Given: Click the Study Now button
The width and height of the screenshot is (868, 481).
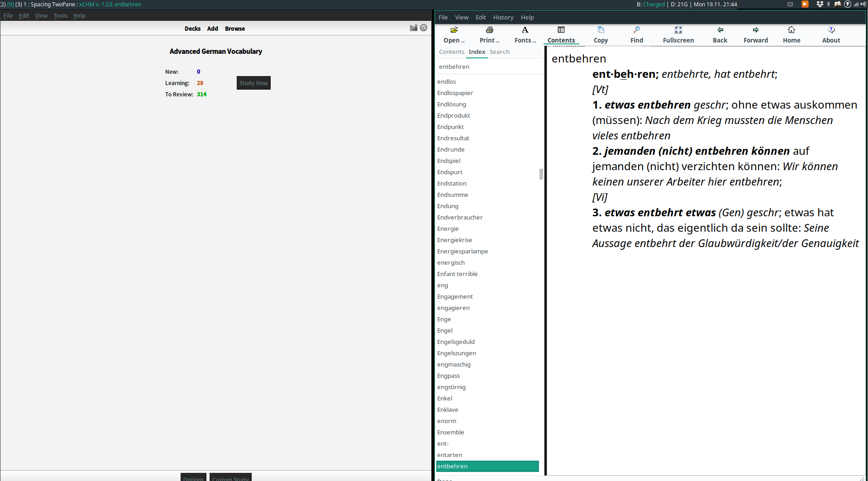Looking at the screenshot, I should [253, 83].
